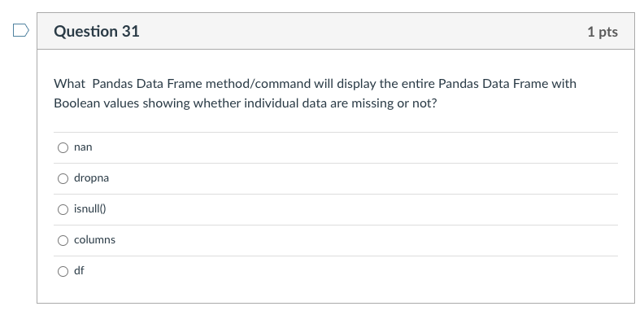Flag Question 31 using the bookmark icon
The image size is (644, 324).
click(x=21, y=30)
